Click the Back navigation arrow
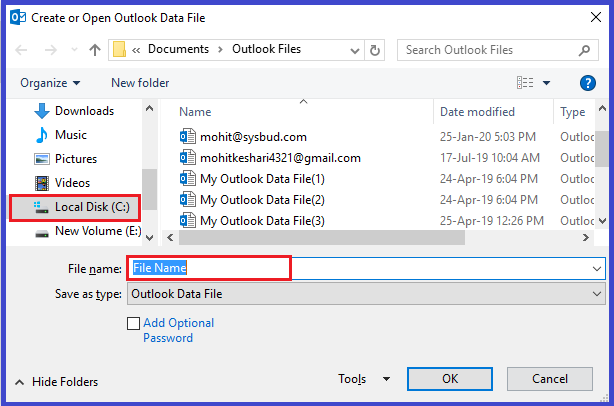 (x=21, y=50)
